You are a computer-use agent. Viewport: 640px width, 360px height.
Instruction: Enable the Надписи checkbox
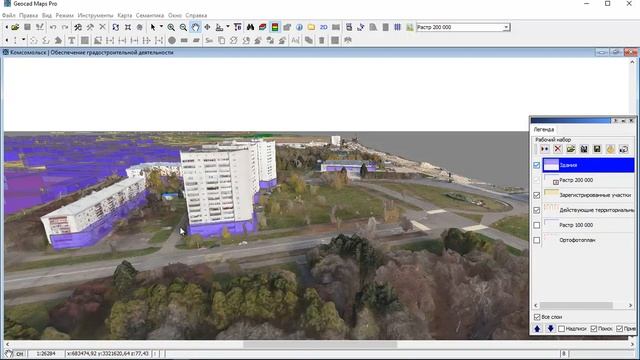pos(561,329)
